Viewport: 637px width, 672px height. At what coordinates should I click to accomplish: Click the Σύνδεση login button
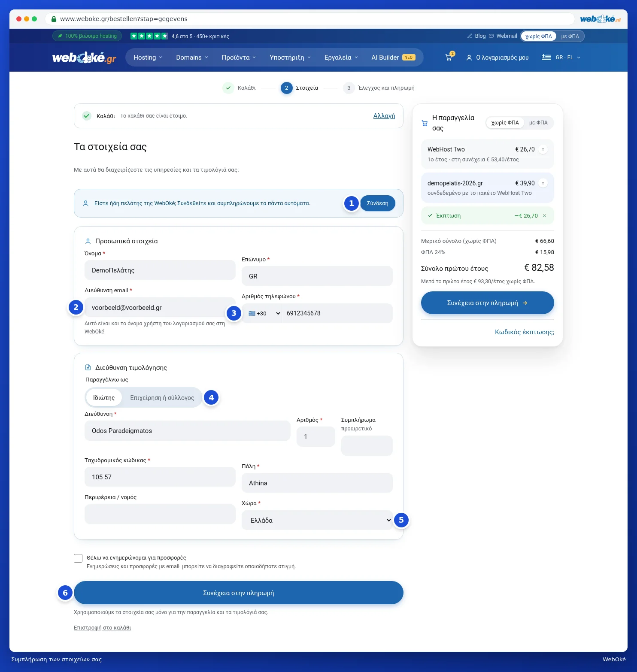(378, 203)
